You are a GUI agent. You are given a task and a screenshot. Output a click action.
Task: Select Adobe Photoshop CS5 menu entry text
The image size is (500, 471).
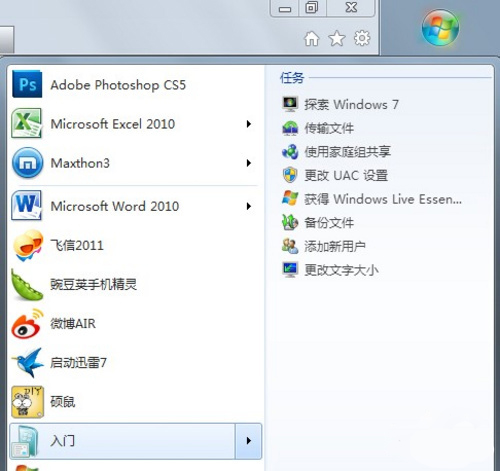pos(118,85)
